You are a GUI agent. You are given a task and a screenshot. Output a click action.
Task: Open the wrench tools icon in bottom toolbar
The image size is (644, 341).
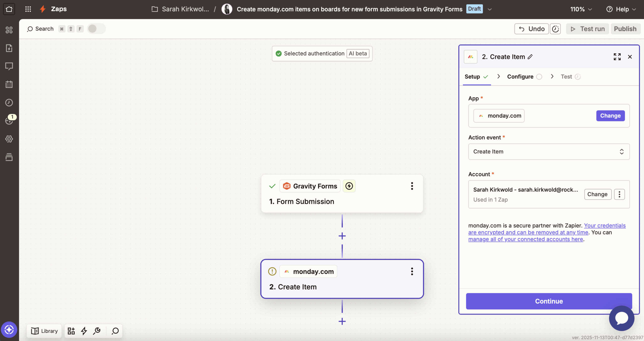click(x=97, y=331)
